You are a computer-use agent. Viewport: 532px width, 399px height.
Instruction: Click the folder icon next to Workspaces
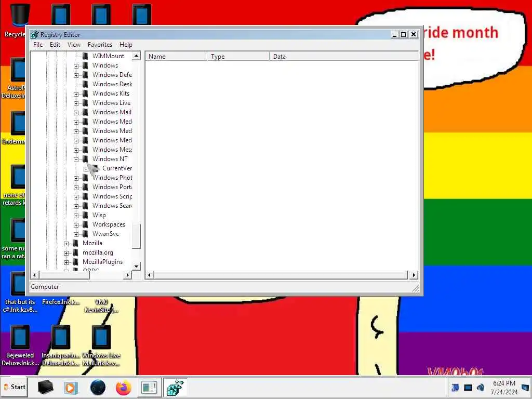coord(86,224)
